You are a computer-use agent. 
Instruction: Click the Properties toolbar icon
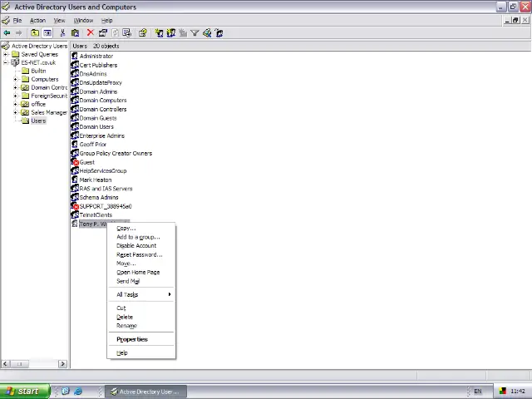click(103, 33)
